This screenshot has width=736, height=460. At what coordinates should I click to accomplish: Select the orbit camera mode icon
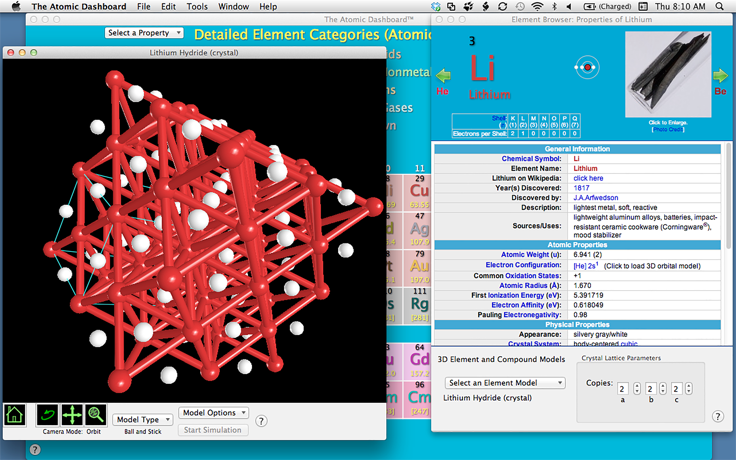47,415
